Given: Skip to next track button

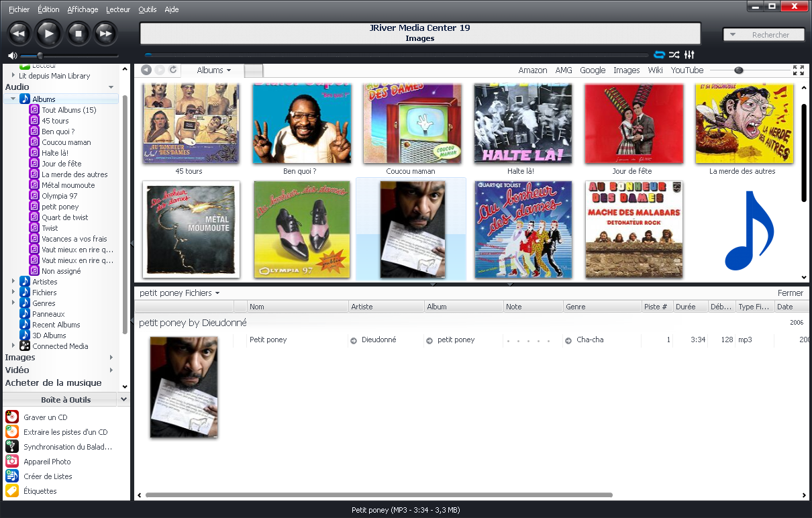Looking at the screenshot, I should click(105, 33).
